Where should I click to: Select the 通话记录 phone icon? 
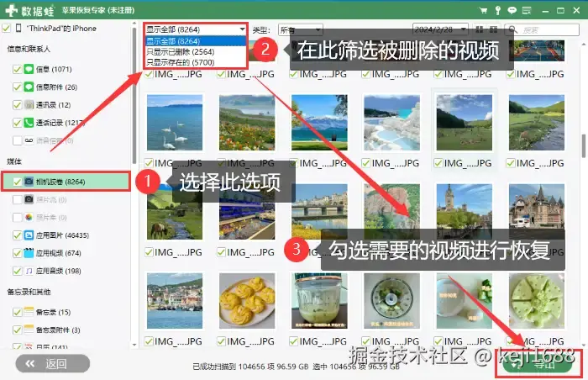click(29, 123)
